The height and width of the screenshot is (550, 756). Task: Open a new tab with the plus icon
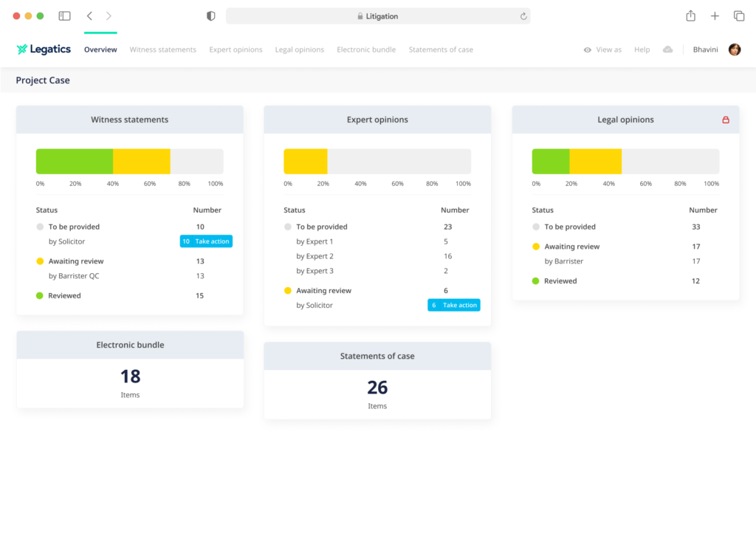click(x=715, y=16)
